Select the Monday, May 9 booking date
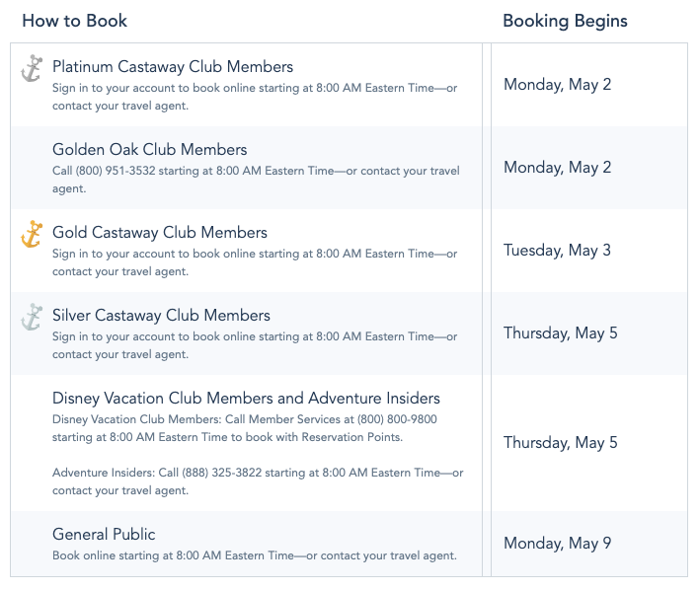Screen dimensions: 700x590 [557, 544]
